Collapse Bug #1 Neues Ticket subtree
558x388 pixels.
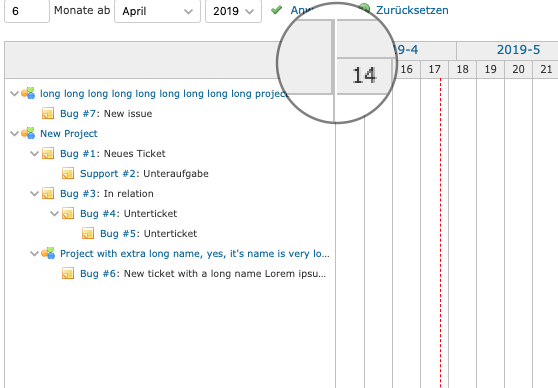(x=34, y=153)
